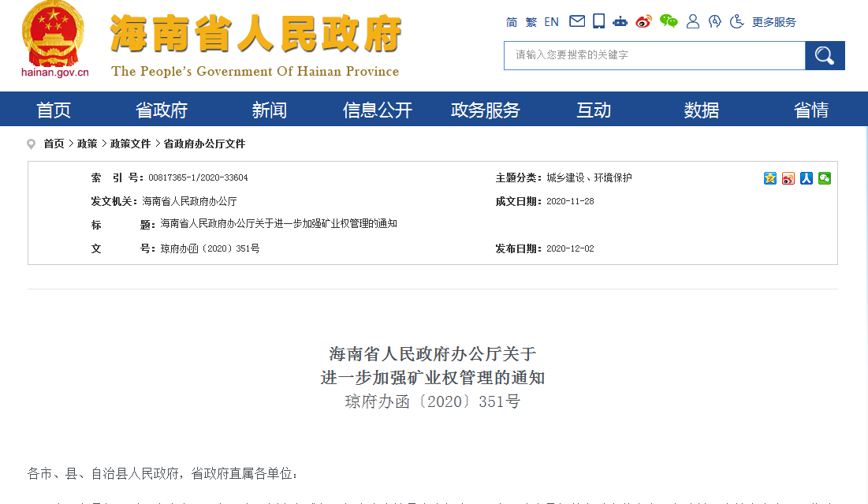Switch to Traditional Chinese (繁)
868x504 pixels.
coord(531,22)
